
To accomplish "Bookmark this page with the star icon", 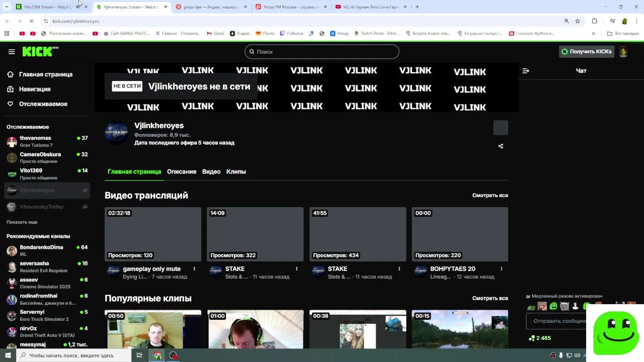I will 578,21.
